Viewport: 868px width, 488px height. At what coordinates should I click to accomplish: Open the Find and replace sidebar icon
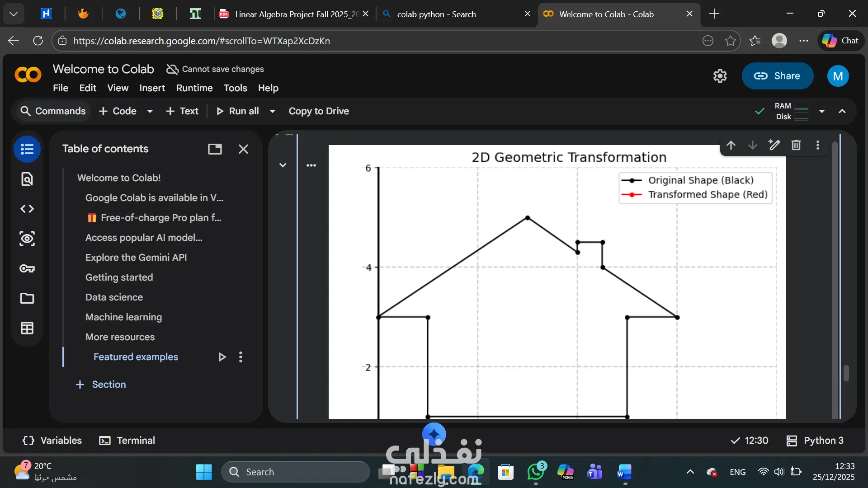tap(27, 179)
